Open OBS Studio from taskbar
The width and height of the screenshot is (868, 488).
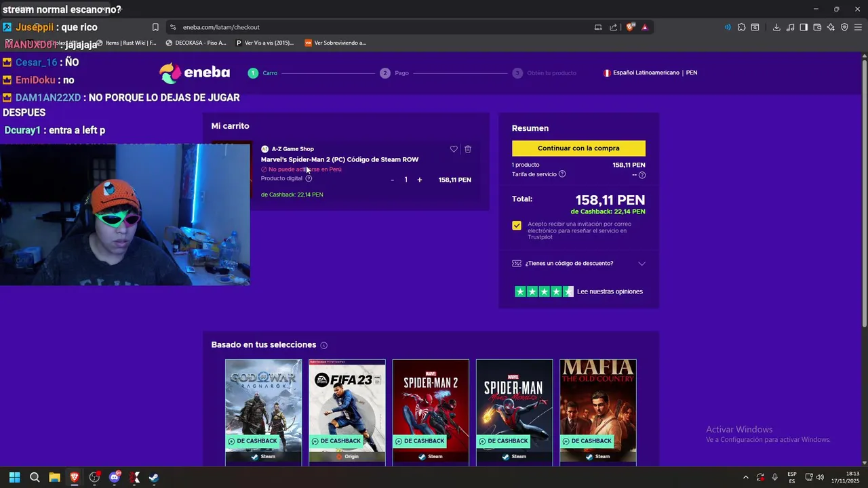pyautogui.click(x=94, y=477)
